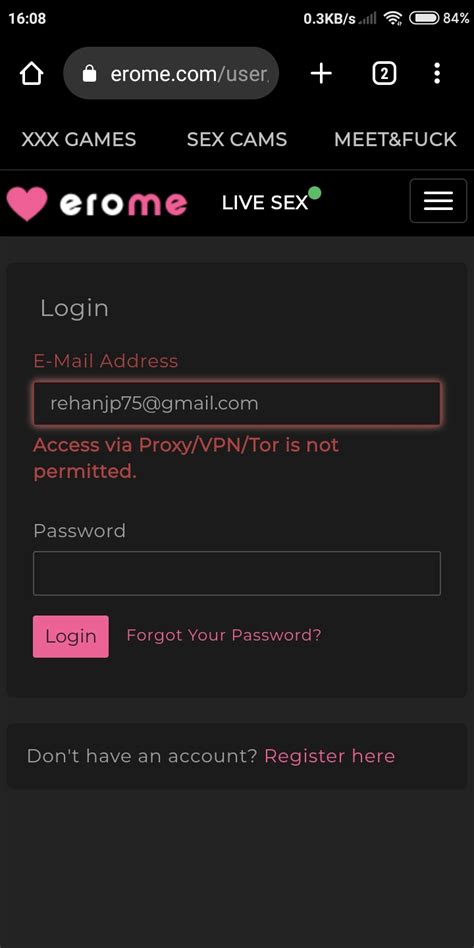474x948 pixels.
Task: Focus the E-Mail Address field
Action: coord(237,403)
